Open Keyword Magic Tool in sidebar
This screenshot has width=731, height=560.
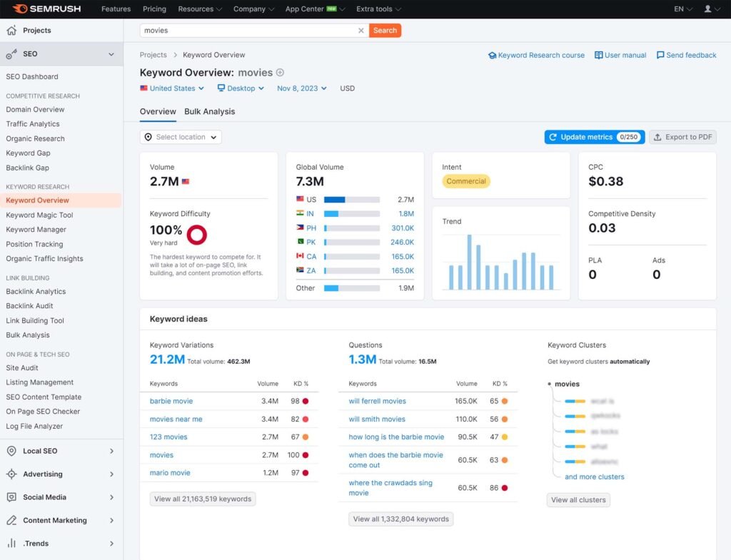point(40,215)
